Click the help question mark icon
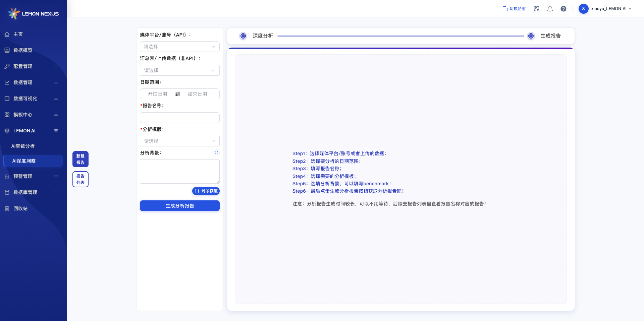644x321 pixels. (563, 9)
